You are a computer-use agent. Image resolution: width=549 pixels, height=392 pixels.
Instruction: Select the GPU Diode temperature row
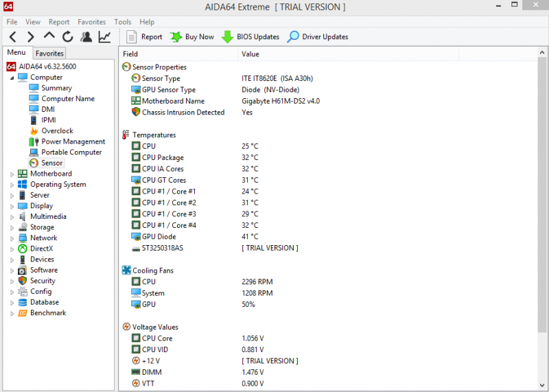(x=159, y=237)
